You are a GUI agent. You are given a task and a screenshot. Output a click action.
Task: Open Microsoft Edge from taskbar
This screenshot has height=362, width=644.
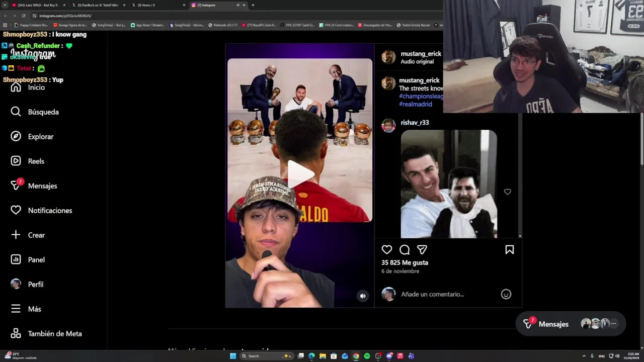click(x=311, y=356)
